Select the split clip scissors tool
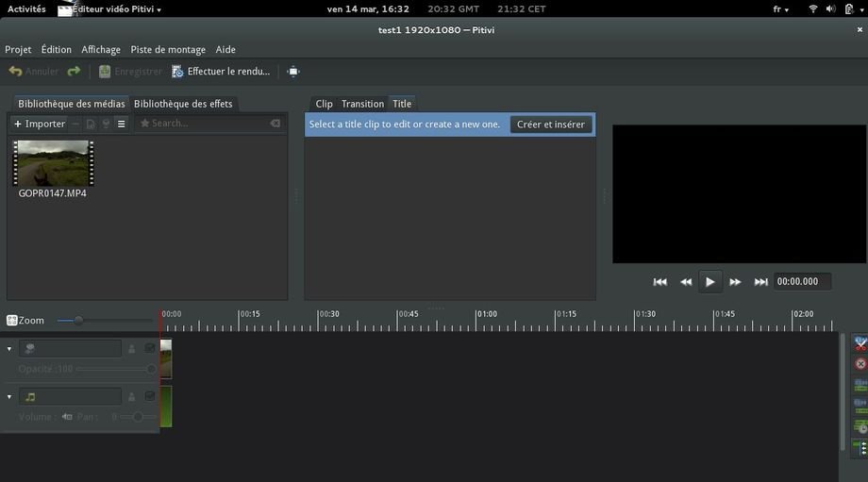This screenshot has height=482, width=868. pos(860,343)
